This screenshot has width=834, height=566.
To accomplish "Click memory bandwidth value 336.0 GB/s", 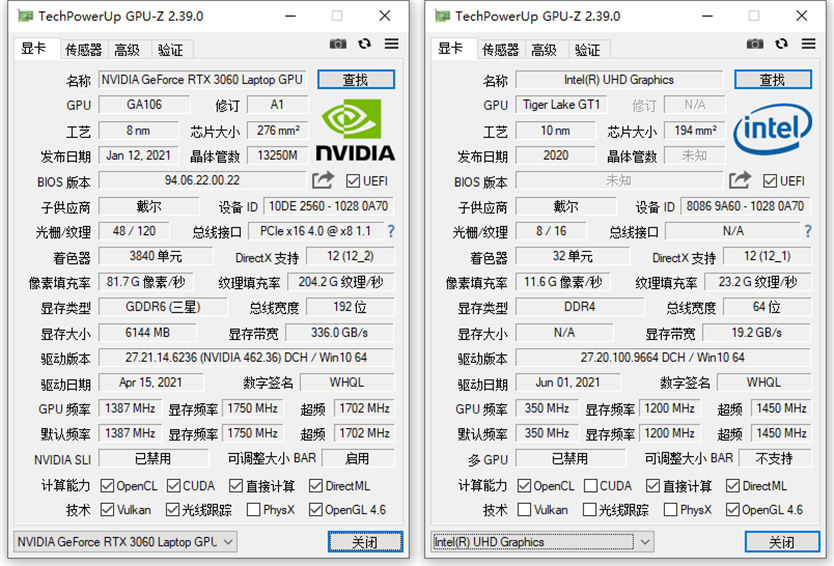I will pyautogui.click(x=340, y=332).
